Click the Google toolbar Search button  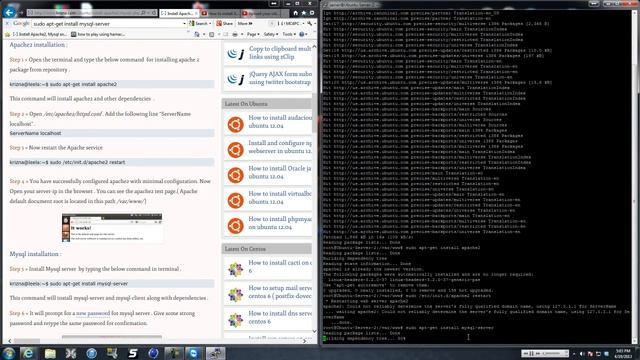coord(200,24)
